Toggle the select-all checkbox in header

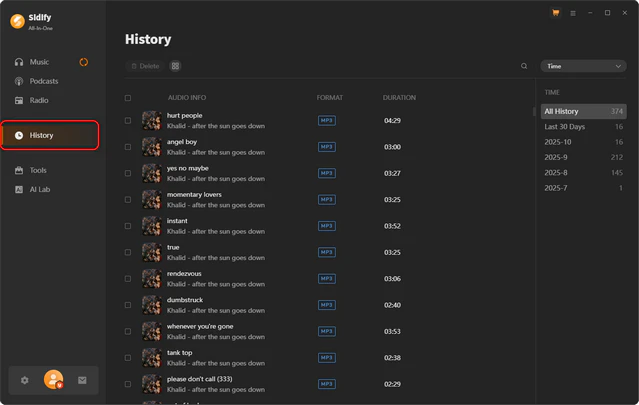click(128, 98)
